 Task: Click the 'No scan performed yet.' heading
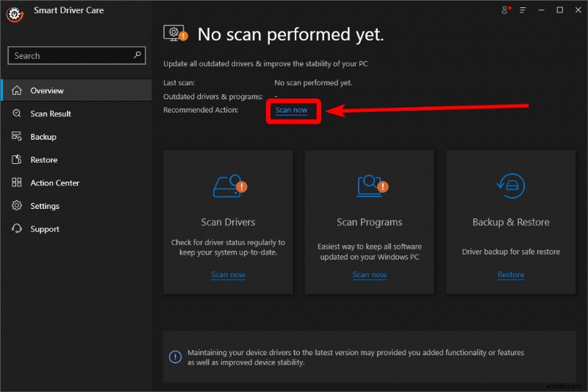(290, 34)
